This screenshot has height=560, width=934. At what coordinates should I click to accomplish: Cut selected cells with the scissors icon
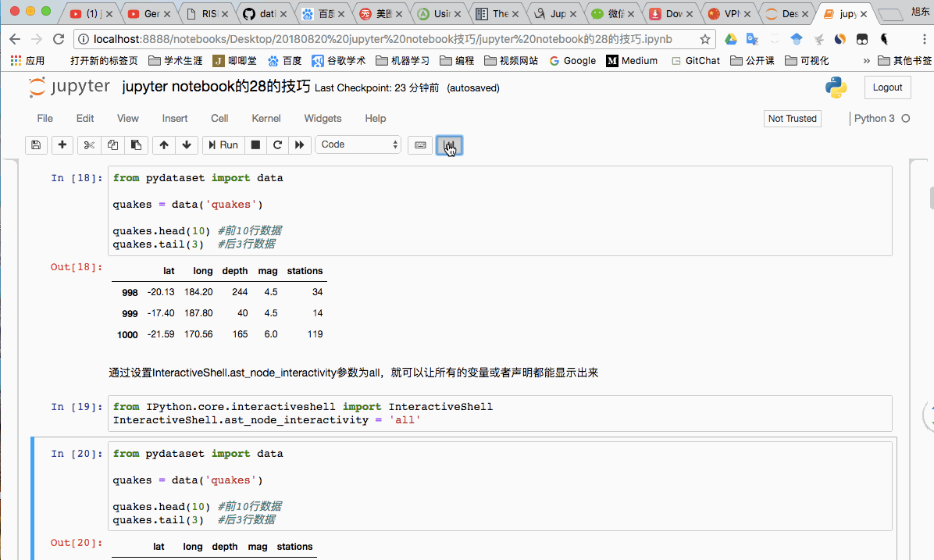pyautogui.click(x=89, y=144)
